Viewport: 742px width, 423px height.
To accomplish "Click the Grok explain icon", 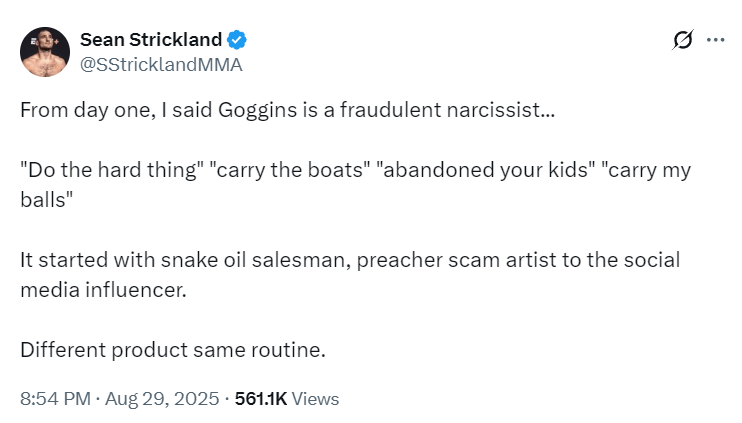I will [683, 41].
